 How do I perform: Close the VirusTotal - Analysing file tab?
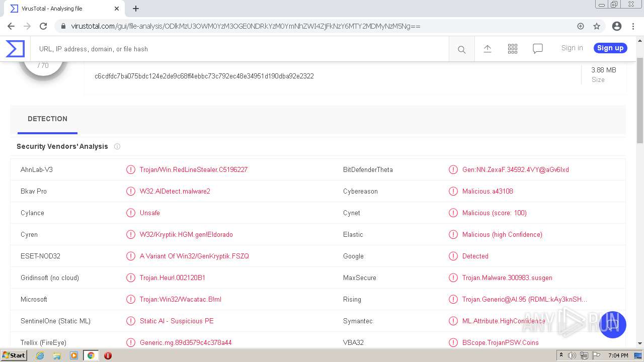[117, 9]
